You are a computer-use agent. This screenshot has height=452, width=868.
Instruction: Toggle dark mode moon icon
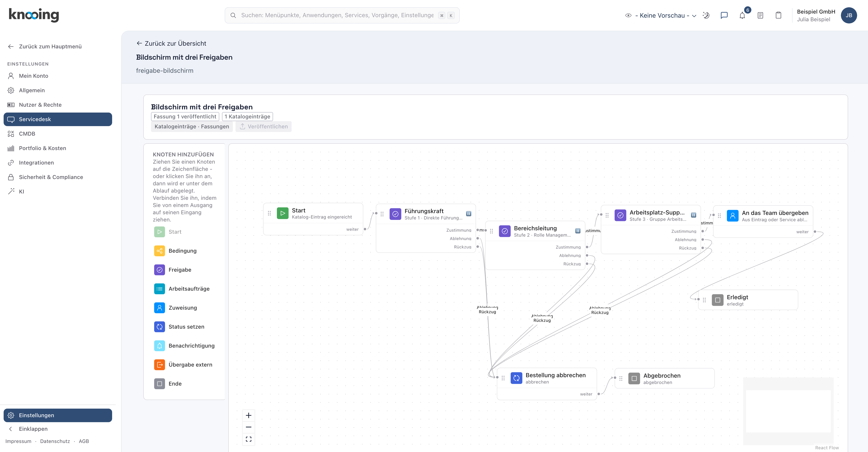tap(706, 16)
